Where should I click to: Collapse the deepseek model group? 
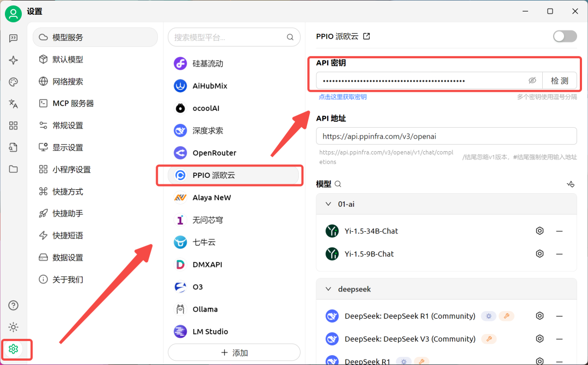328,289
